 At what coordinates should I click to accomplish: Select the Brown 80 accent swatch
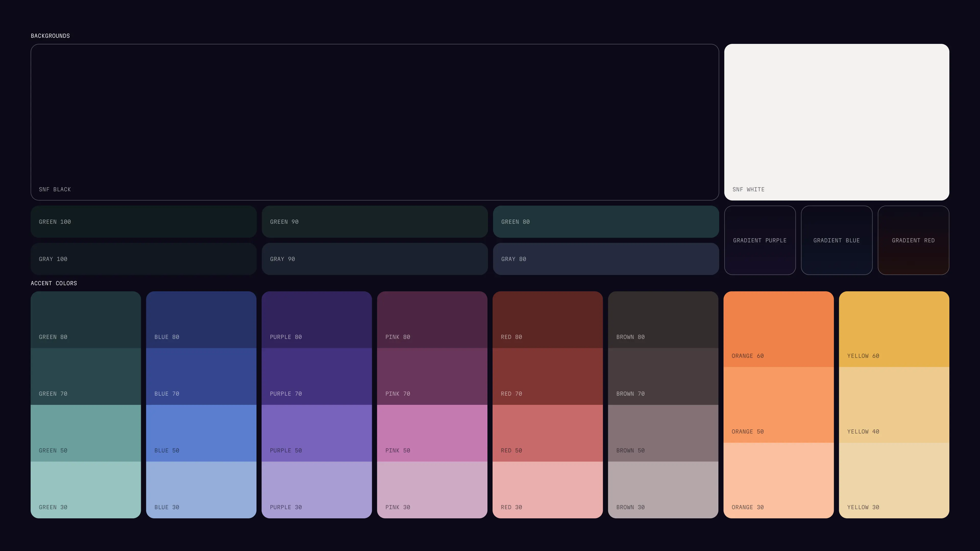pyautogui.click(x=663, y=320)
